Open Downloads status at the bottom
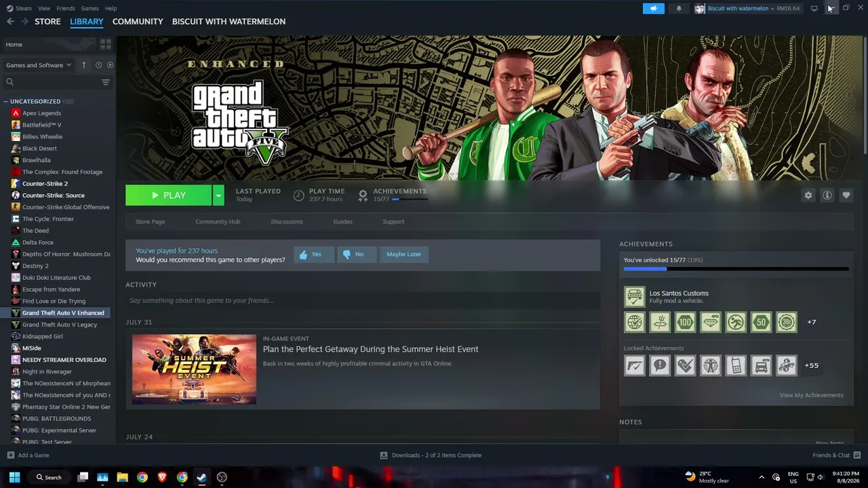Image resolution: width=868 pixels, height=488 pixels. [431, 455]
